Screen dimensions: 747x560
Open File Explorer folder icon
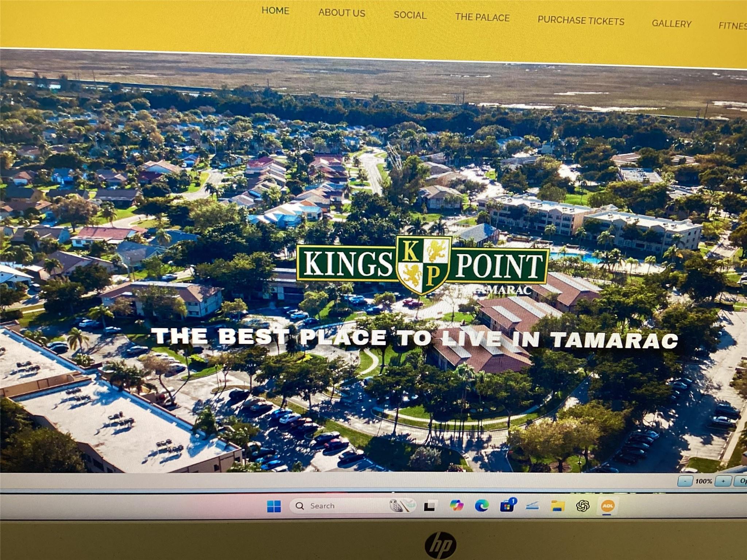point(558,506)
